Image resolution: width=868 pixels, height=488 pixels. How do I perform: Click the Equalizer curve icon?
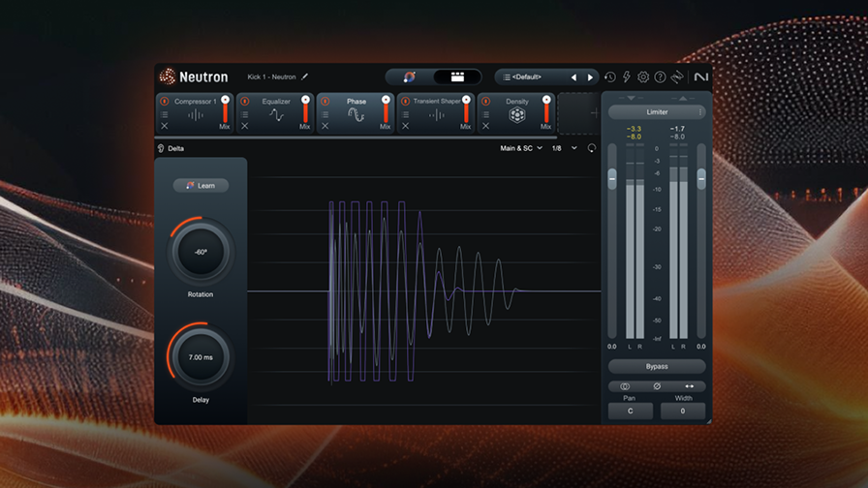(x=276, y=115)
